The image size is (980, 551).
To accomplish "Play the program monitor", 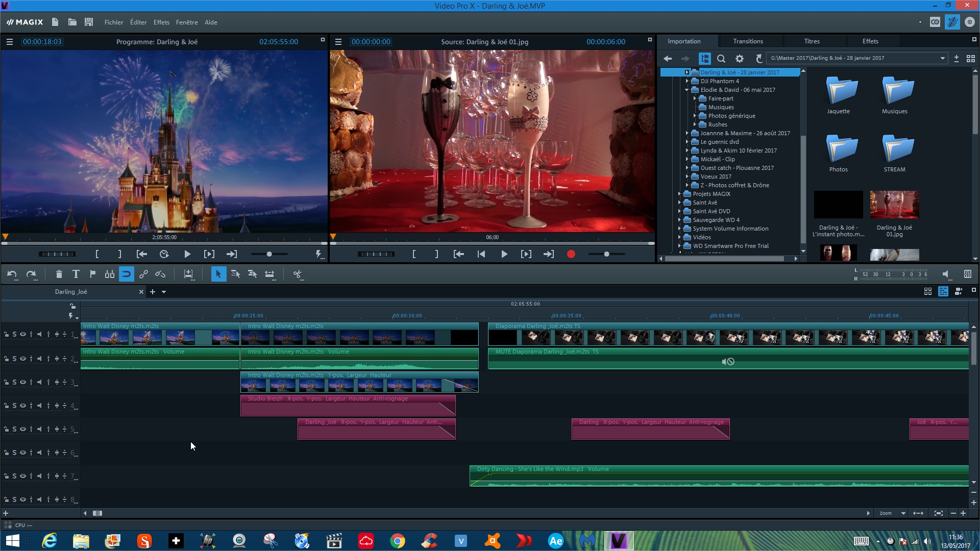I will [x=187, y=254].
